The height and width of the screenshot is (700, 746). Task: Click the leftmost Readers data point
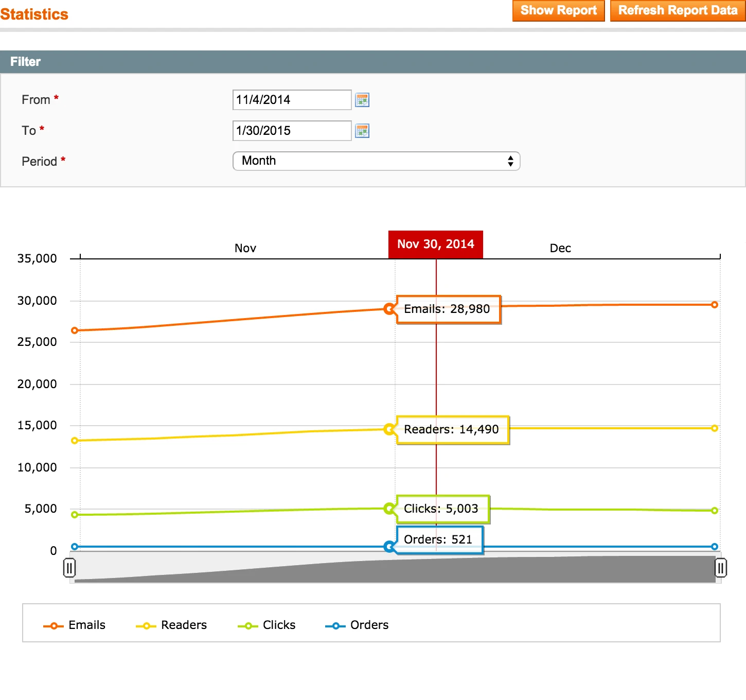tap(75, 441)
